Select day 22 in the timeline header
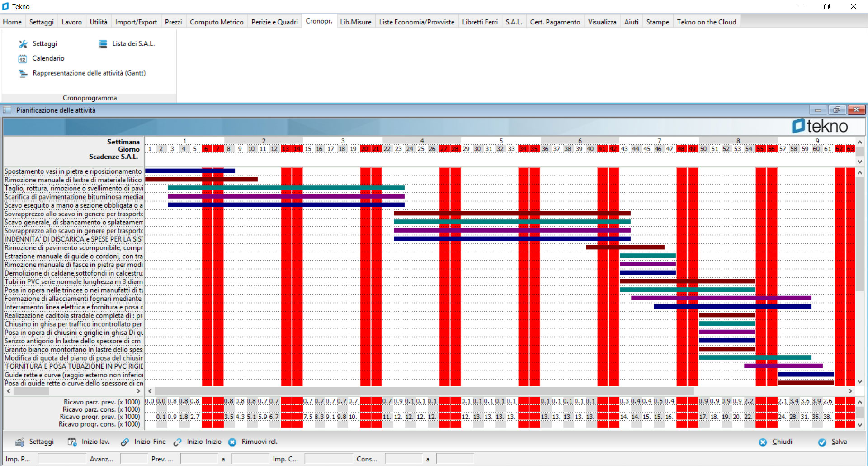868x466 pixels. [387, 149]
